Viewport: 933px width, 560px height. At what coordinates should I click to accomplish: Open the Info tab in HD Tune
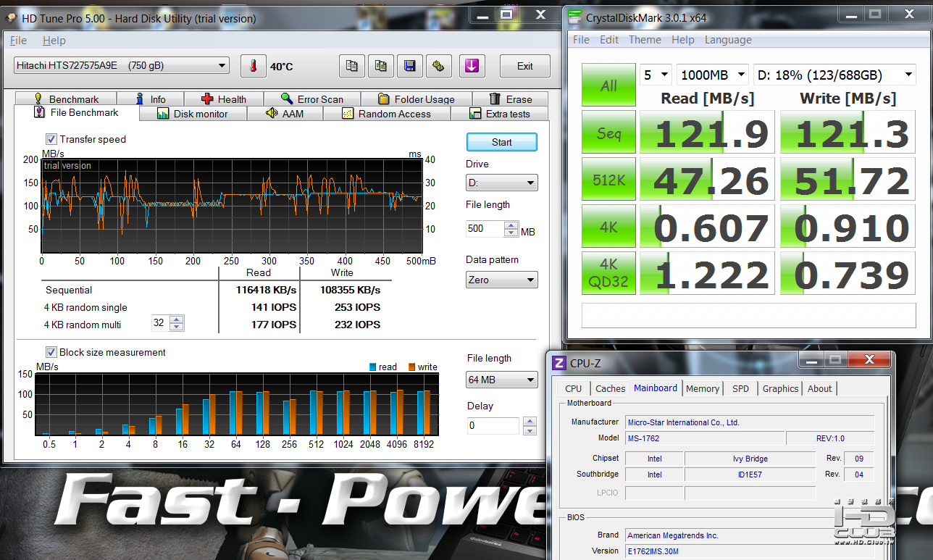(x=151, y=99)
